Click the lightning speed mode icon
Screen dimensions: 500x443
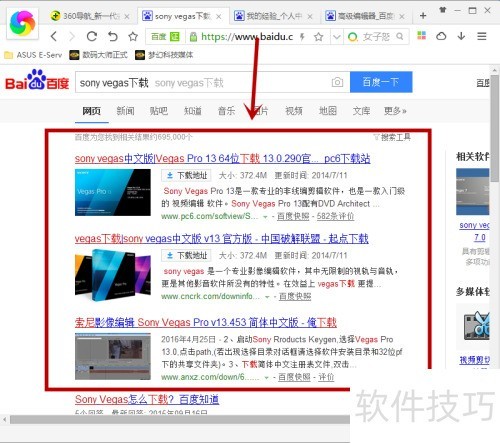302,36
